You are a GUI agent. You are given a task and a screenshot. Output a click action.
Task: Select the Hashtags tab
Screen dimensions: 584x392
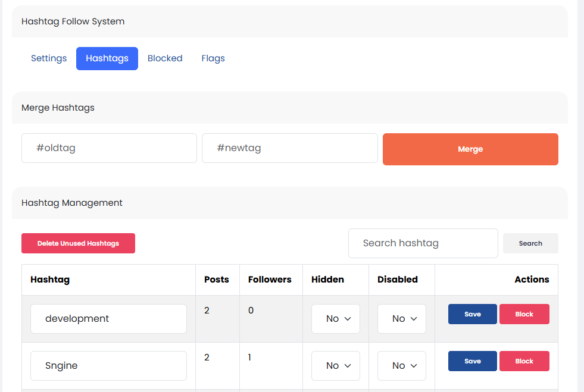click(107, 58)
